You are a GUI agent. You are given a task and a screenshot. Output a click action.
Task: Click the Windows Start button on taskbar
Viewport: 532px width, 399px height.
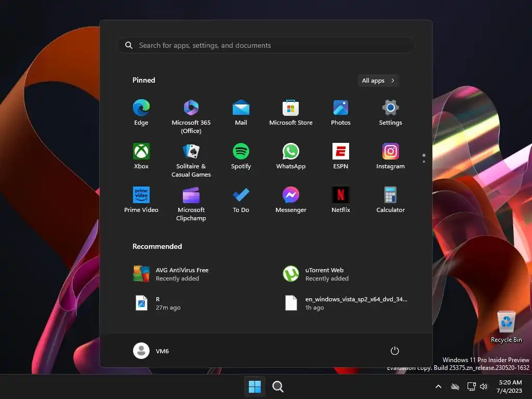255,387
